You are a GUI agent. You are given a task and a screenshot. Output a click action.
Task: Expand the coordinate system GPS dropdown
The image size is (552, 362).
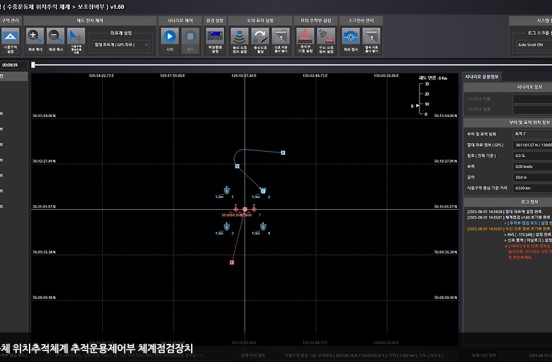pyautogui.click(x=121, y=45)
